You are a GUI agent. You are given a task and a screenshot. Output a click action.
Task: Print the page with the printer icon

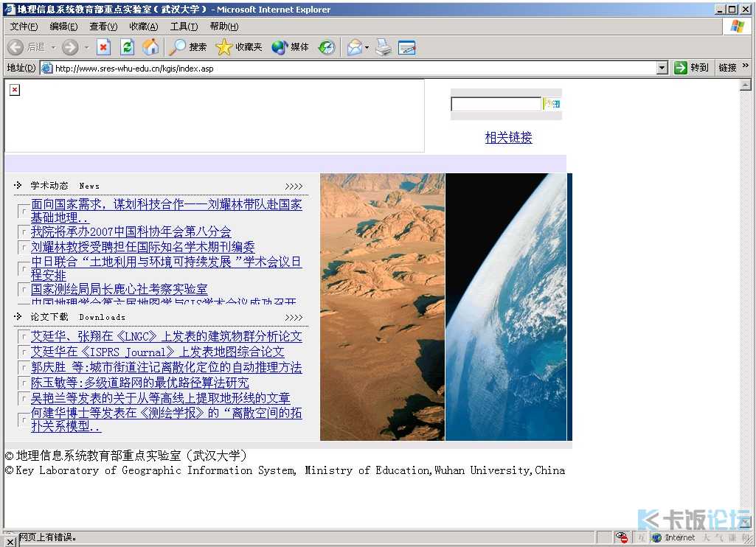tap(384, 46)
